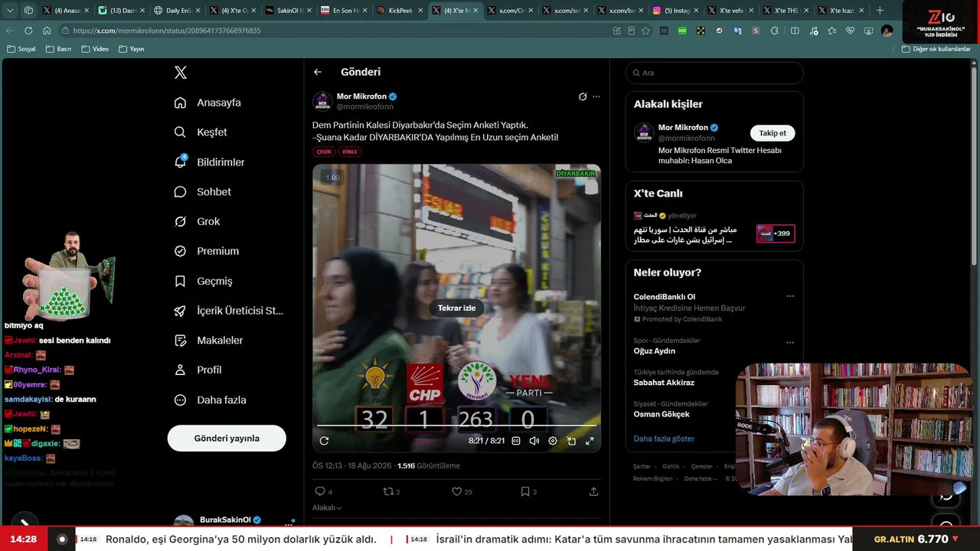Image resolution: width=980 pixels, height=551 pixels.
Task: Open Grok in the sidebar
Action: tap(197, 222)
